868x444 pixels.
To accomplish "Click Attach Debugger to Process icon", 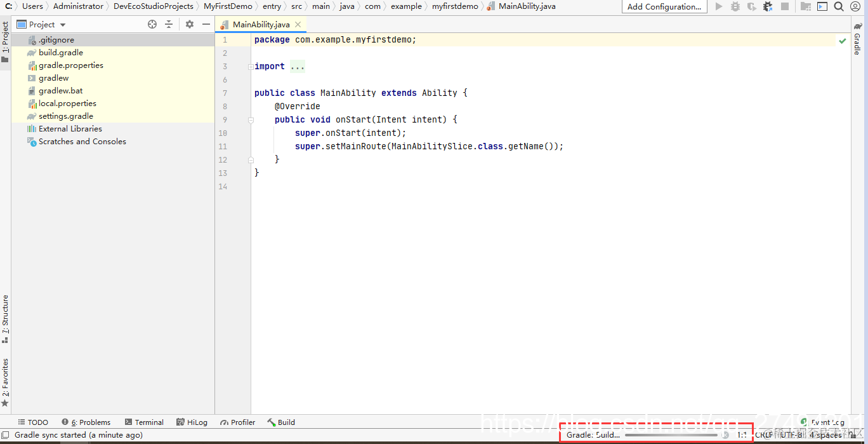I will click(x=768, y=6).
